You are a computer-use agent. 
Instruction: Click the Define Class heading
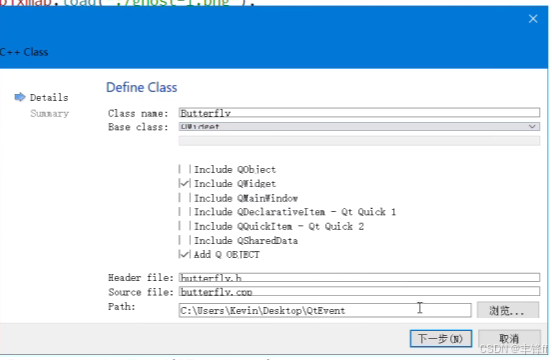click(x=142, y=87)
